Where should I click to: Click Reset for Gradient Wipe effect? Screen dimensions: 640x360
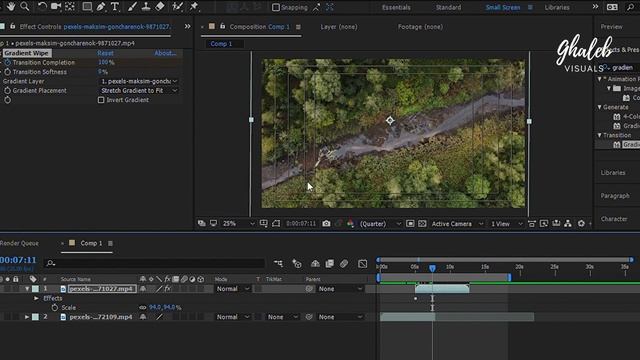(x=105, y=53)
